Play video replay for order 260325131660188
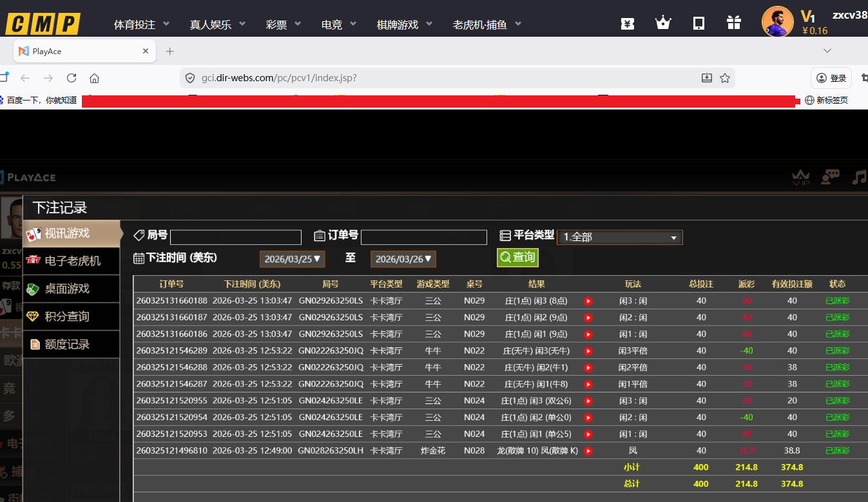This screenshot has width=868, height=502. 588,301
